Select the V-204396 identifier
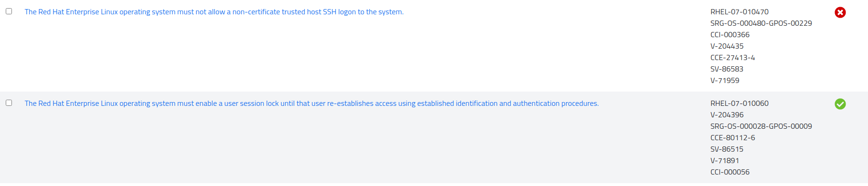 pos(727,115)
